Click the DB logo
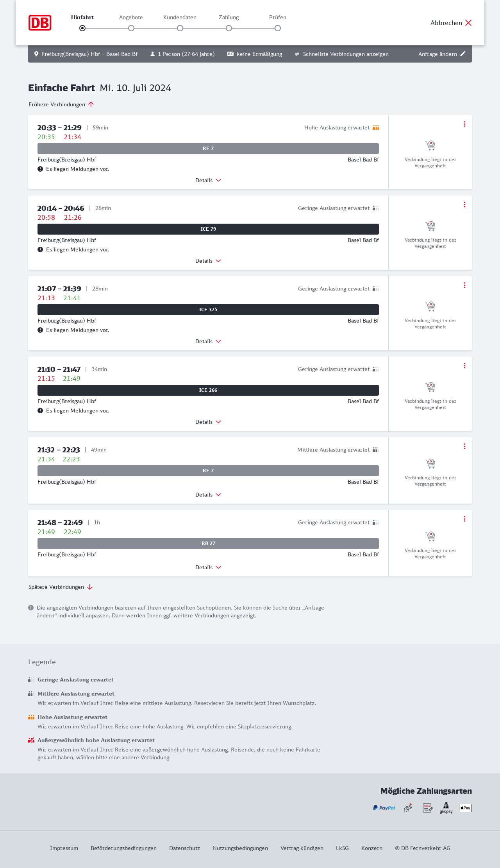The image size is (500, 868). click(x=40, y=23)
